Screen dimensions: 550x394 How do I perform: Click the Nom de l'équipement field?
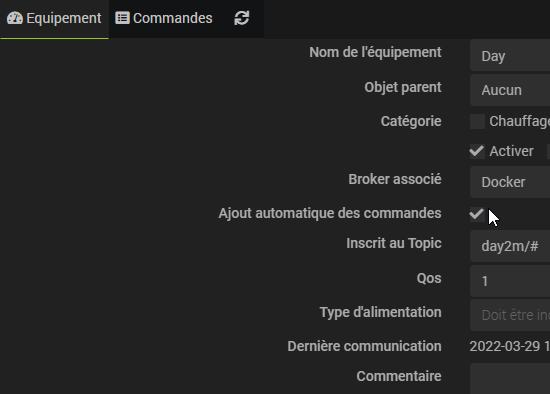pyautogui.click(x=510, y=55)
